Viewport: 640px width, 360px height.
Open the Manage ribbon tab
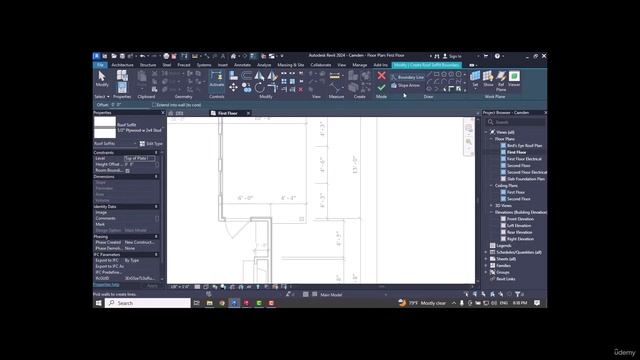[x=359, y=65]
